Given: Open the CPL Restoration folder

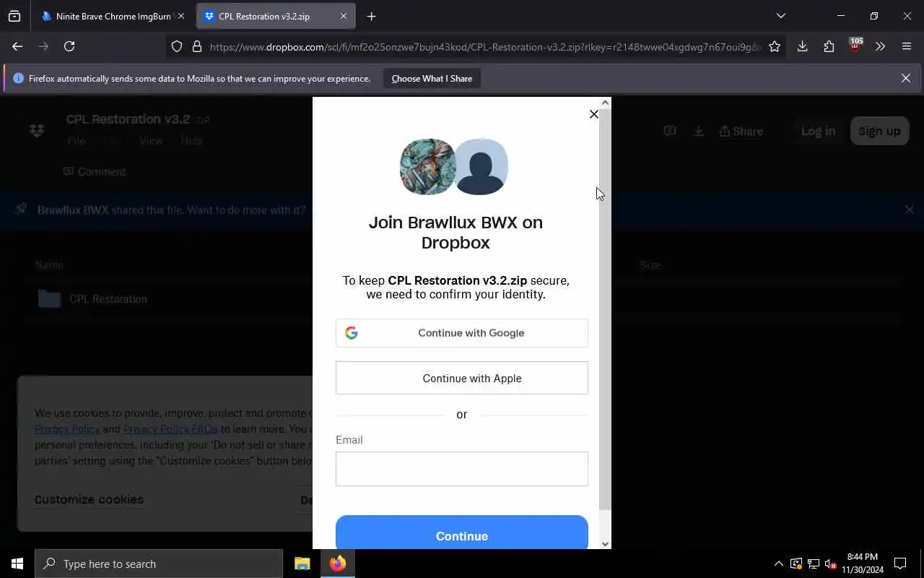Looking at the screenshot, I should tap(108, 299).
